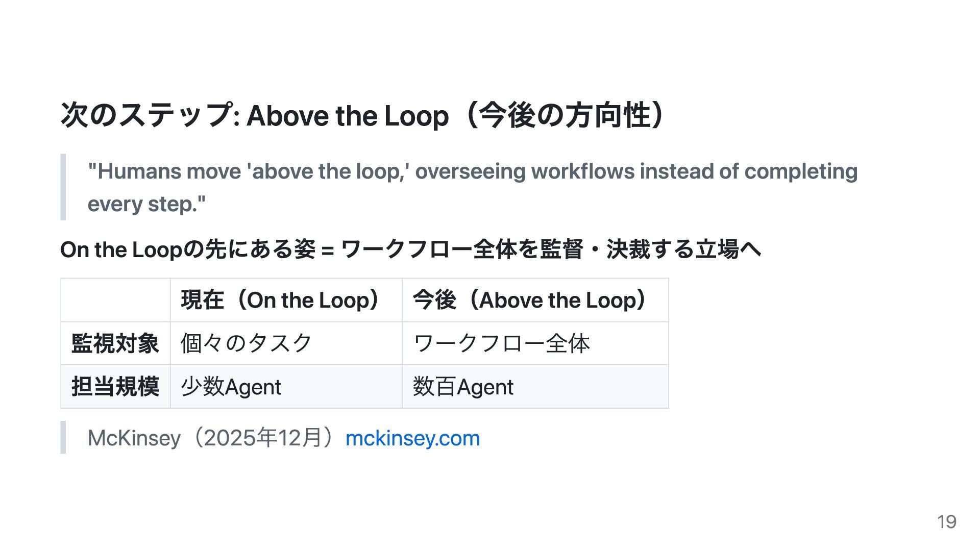Click "ワークフロー全体を監督・決裁する立場へ" in the bold line
980x551 pixels.
click(x=551, y=249)
